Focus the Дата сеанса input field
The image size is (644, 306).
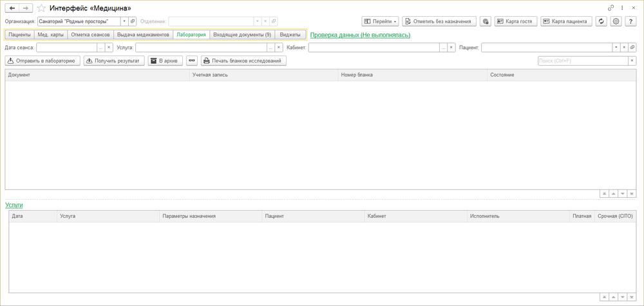(x=67, y=48)
